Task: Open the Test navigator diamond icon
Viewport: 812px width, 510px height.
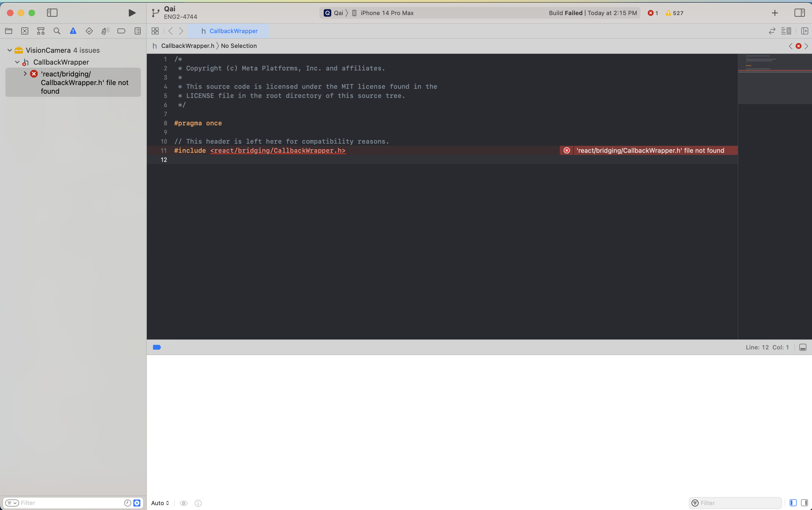Action: tap(89, 31)
